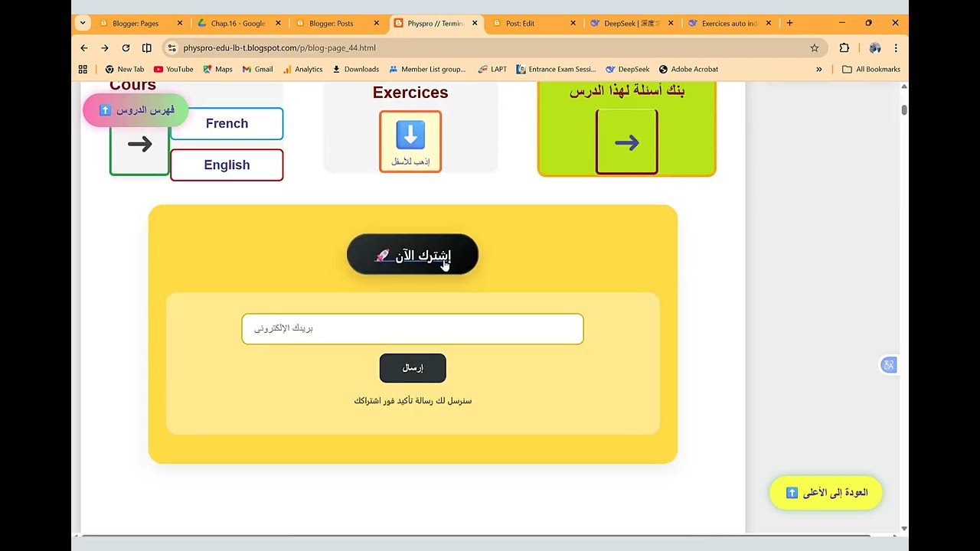Close the Physpro Terminal tab
The height and width of the screenshot is (551, 980).
coord(475,23)
